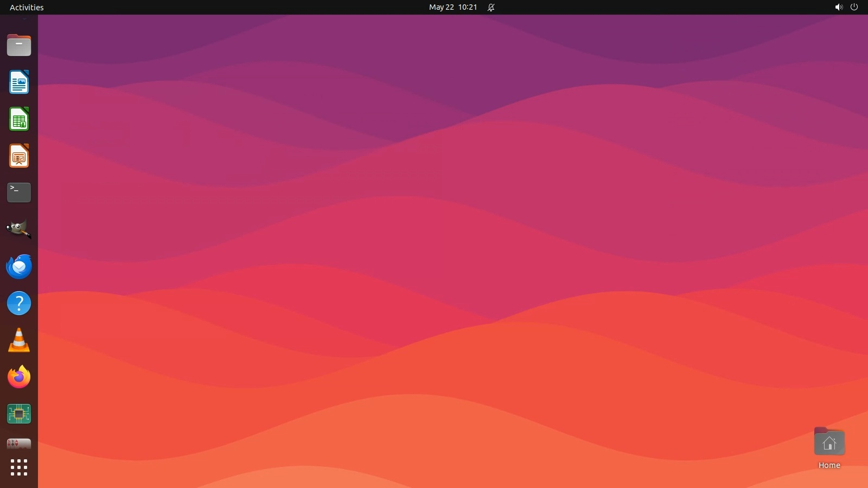
Task: Open Thunderbird Mail from the dock
Action: pyautogui.click(x=19, y=267)
